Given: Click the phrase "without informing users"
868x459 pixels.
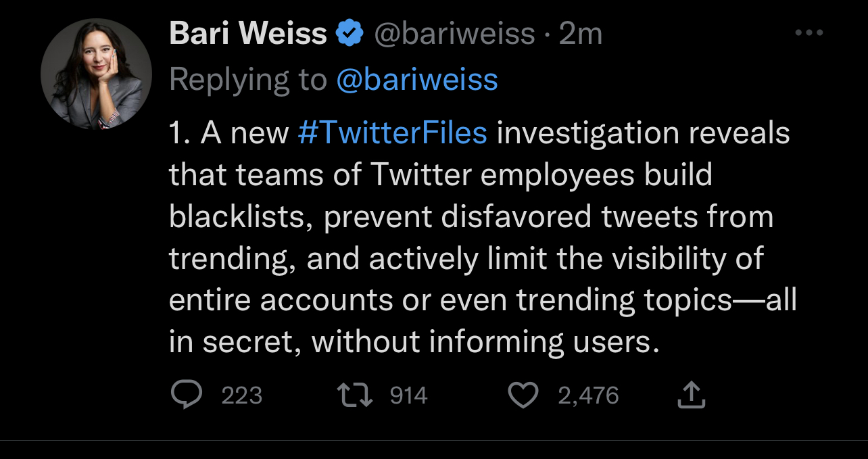Looking at the screenshot, I should click(x=483, y=342).
